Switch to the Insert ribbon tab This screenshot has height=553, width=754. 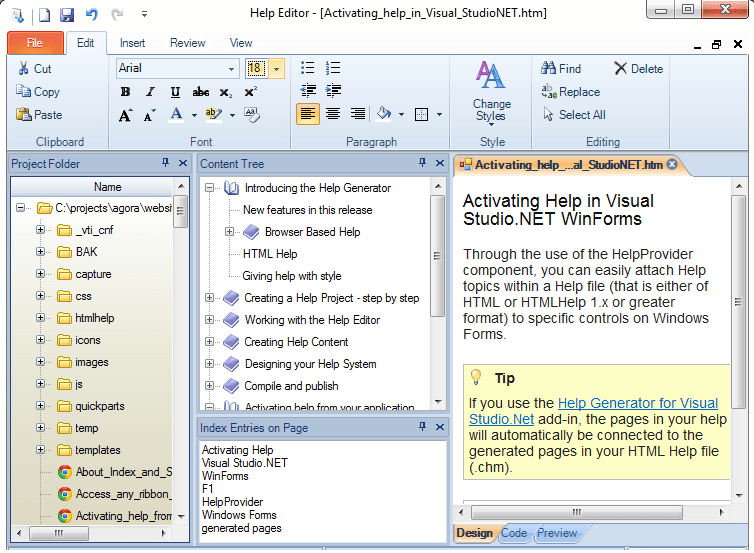[x=132, y=43]
